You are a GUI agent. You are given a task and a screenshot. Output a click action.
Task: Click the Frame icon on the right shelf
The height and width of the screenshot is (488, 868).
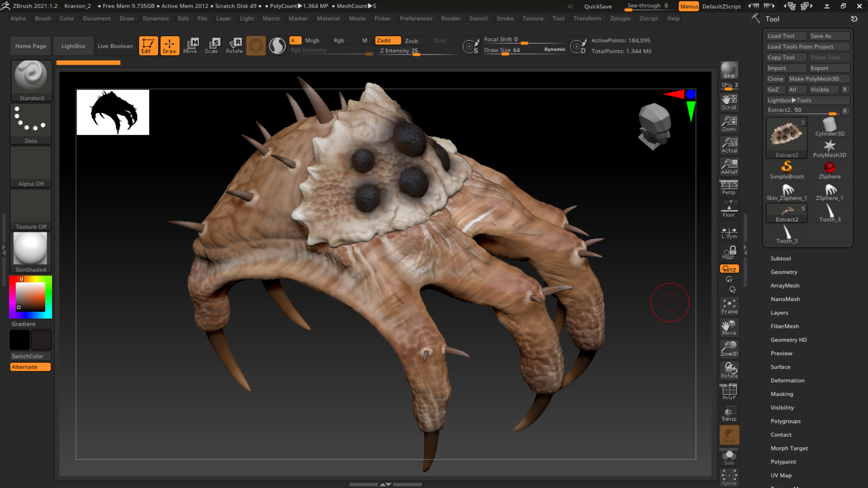(x=729, y=305)
